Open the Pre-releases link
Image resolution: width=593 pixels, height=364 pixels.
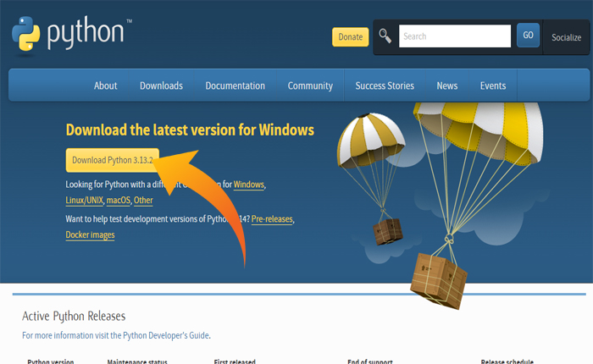coord(272,218)
